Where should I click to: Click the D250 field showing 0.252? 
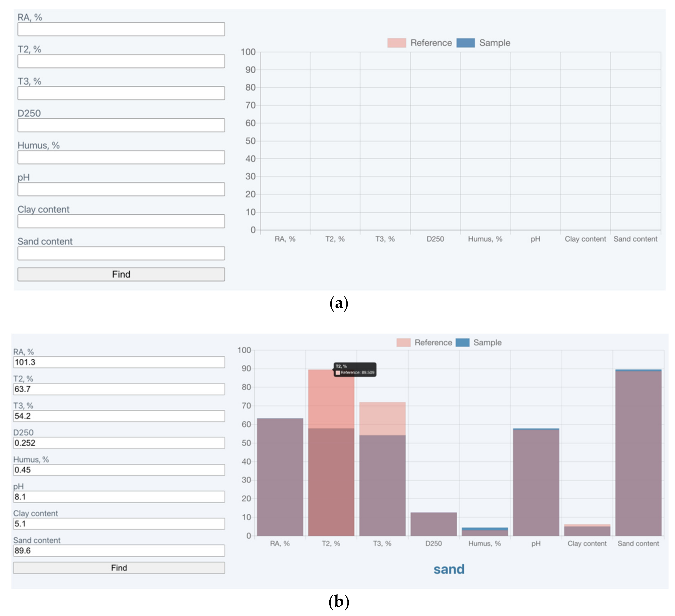(x=119, y=443)
